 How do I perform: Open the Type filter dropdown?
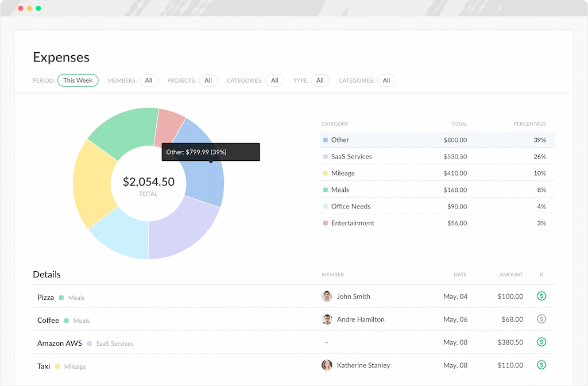point(320,80)
